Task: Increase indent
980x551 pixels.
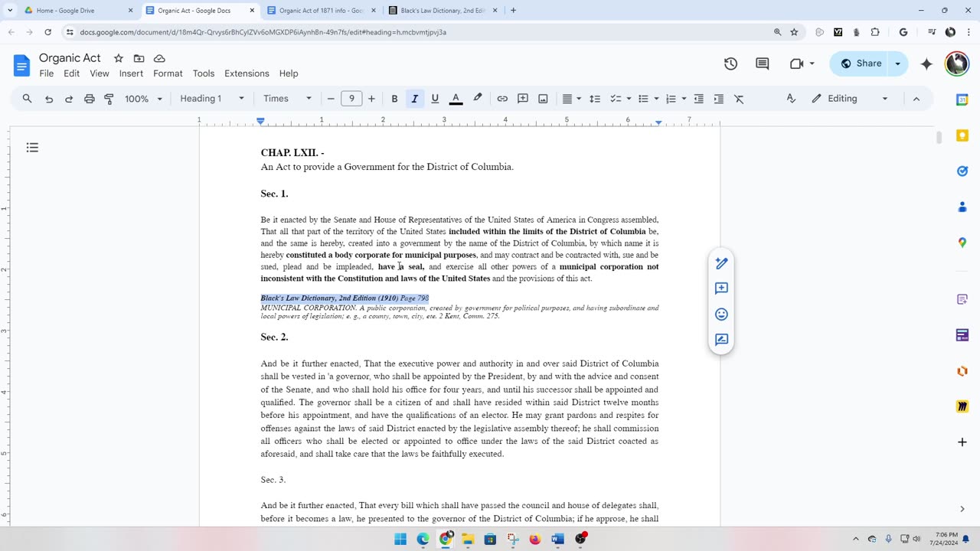Action: tap(718, 99)
